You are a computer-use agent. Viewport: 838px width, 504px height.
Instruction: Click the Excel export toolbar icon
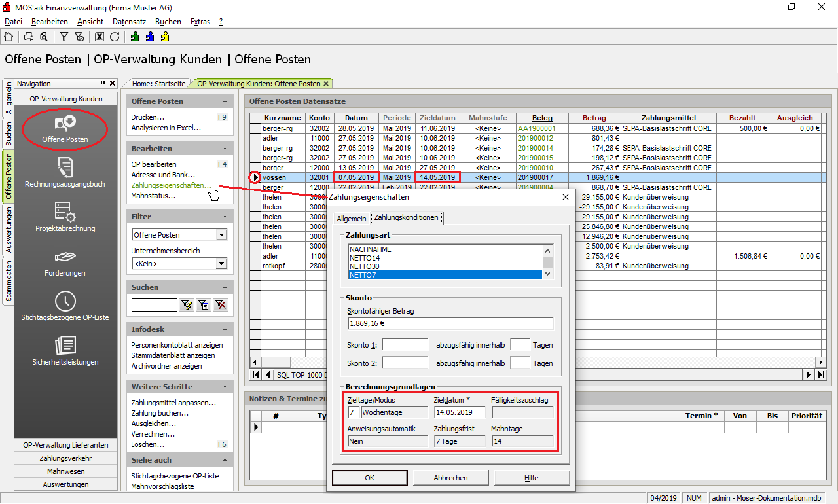pyautogui.click(x=100, y=37)
